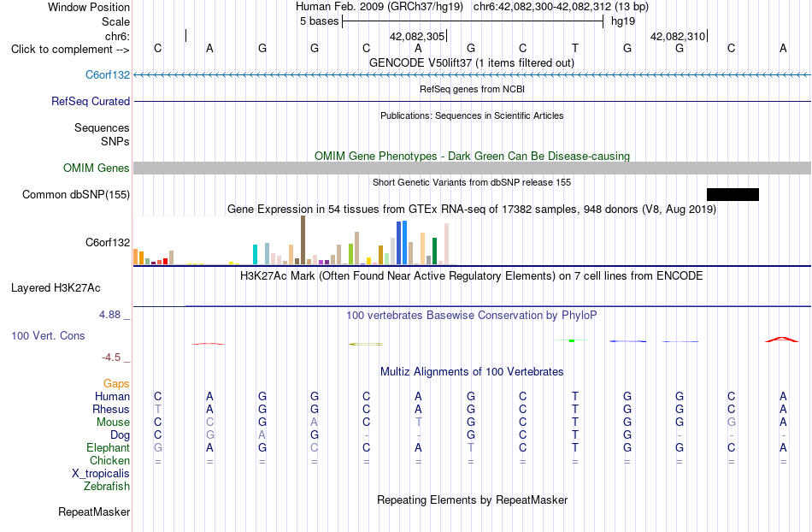The image size is (812, 532).
Task: Click the bright blue GTEx expression bars
Action: 402,243
